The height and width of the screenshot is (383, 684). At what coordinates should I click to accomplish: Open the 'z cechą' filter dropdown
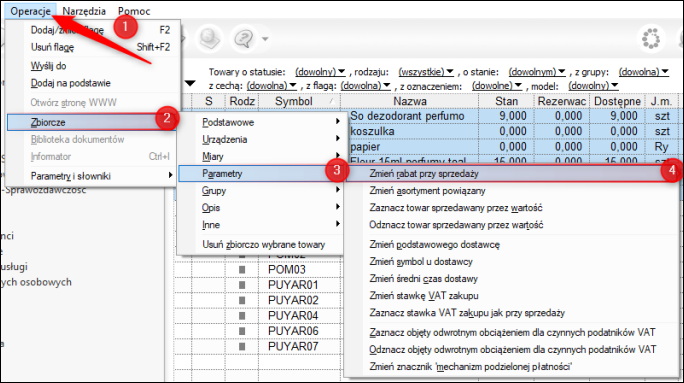coord(271,85)
